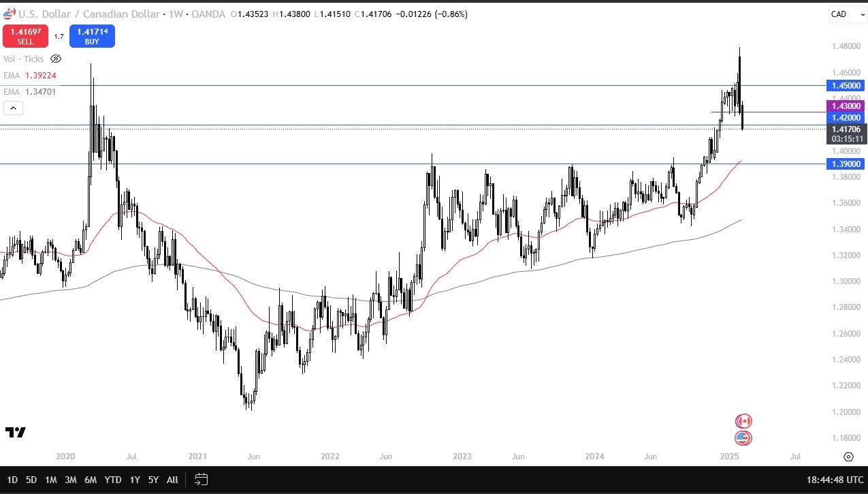Image resolution: width=868 pixels, height=494 pixels.
Task: Open chart settings gear near the price axis
Action: click(848, 457)
